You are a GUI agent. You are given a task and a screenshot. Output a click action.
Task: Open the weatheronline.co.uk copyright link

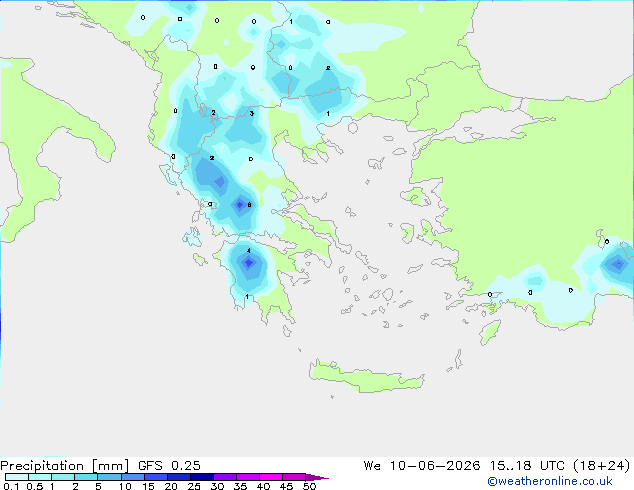[x=550, y=481]
